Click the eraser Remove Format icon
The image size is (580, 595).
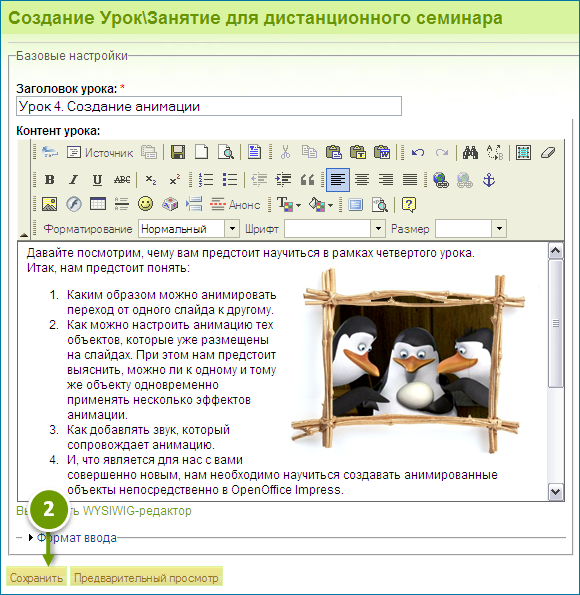[x=548, y=153]
